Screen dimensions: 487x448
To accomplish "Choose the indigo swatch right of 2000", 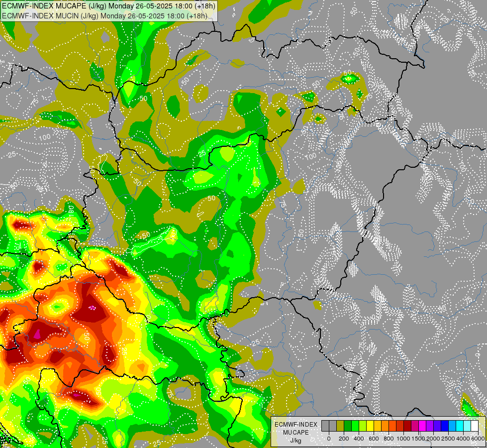I will [437, 426].
